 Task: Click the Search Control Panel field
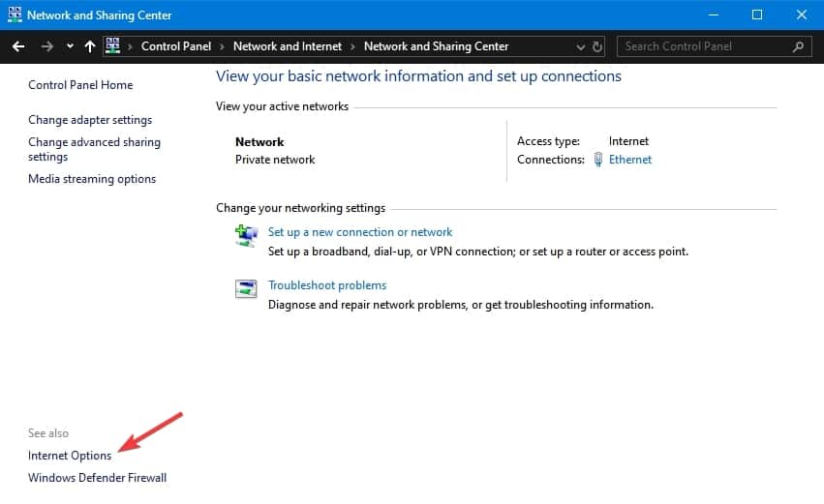(715, 46)
